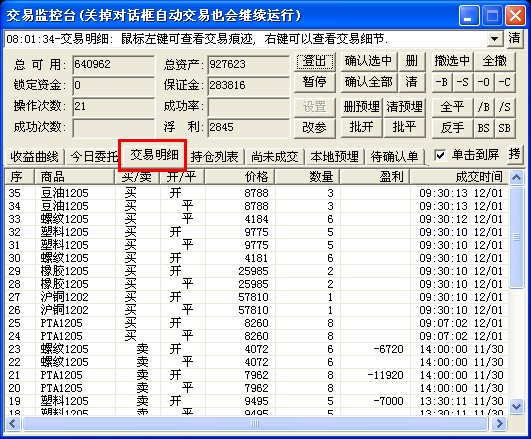The width and height of the screenshot is (531, 439).
Task: Click the BS reverse button
Action: [484, 128]
